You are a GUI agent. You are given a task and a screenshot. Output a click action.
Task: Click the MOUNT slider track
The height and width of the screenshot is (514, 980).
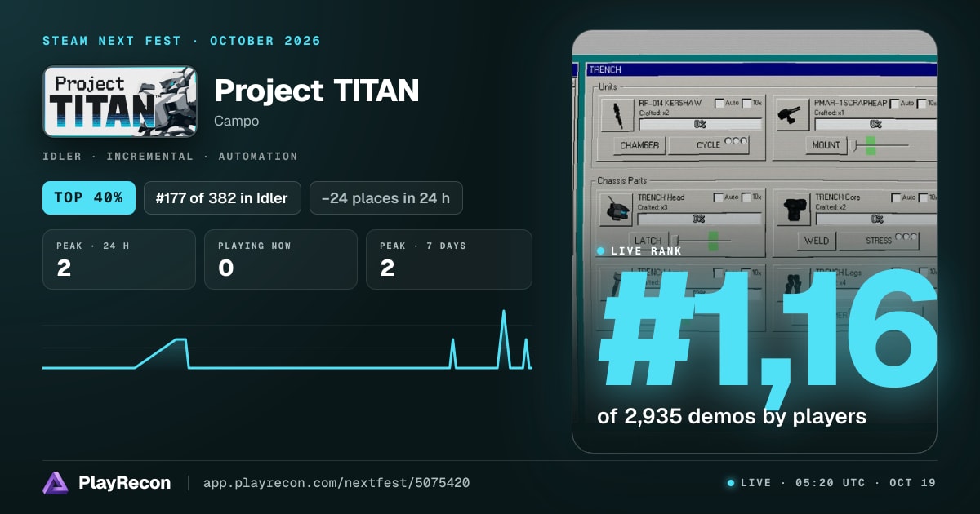coord(880,145)
